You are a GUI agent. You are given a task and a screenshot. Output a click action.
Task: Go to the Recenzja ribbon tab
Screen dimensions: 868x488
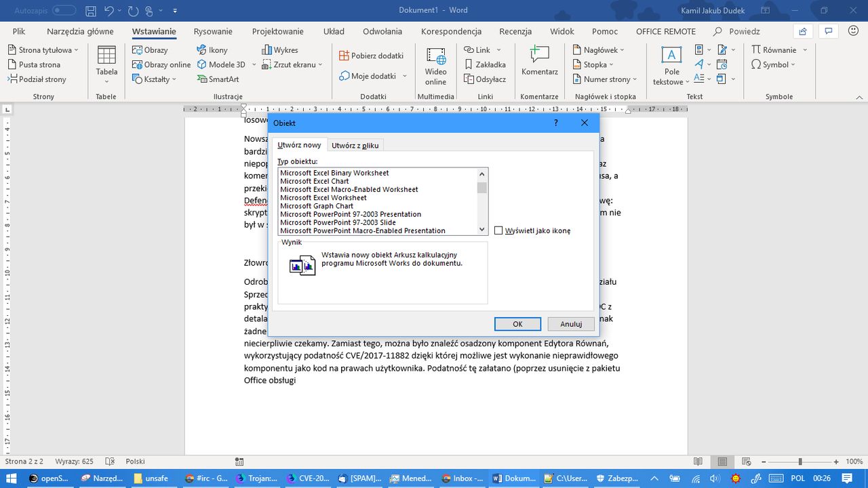(515, 31)
